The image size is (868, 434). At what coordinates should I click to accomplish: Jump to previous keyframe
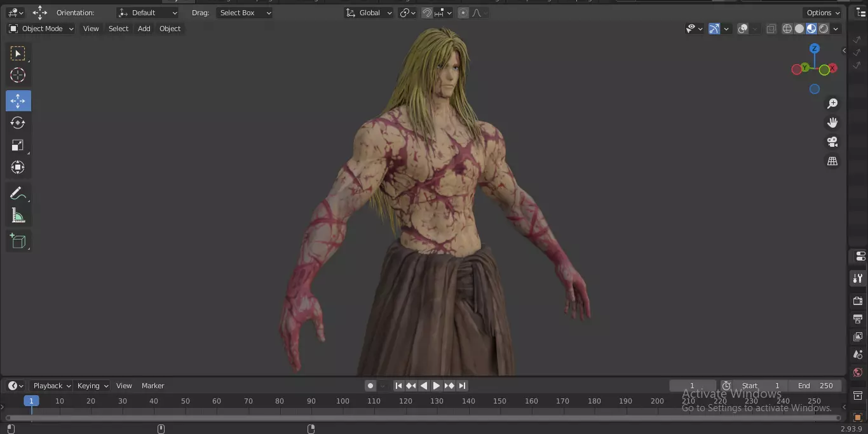click(411, 386)
